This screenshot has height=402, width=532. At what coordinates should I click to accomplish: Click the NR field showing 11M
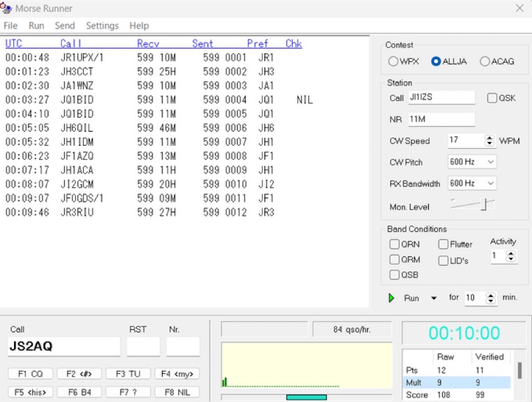point(442,119)
